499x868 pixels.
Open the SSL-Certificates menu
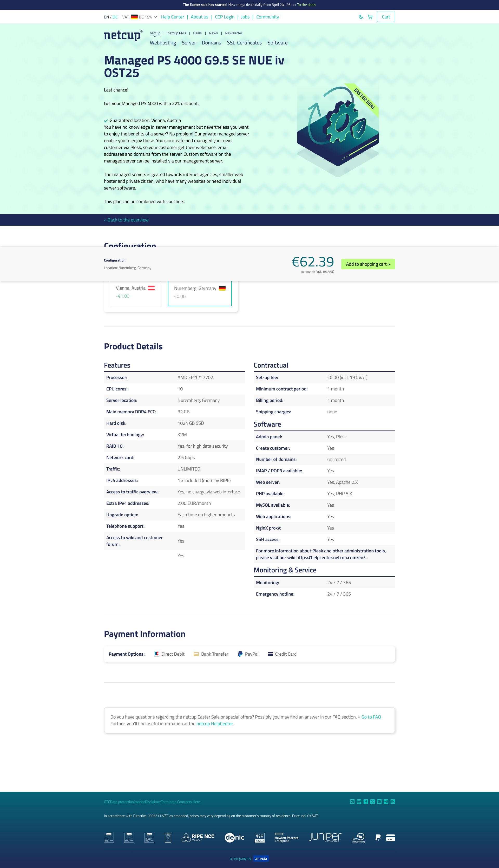(244, 43)
